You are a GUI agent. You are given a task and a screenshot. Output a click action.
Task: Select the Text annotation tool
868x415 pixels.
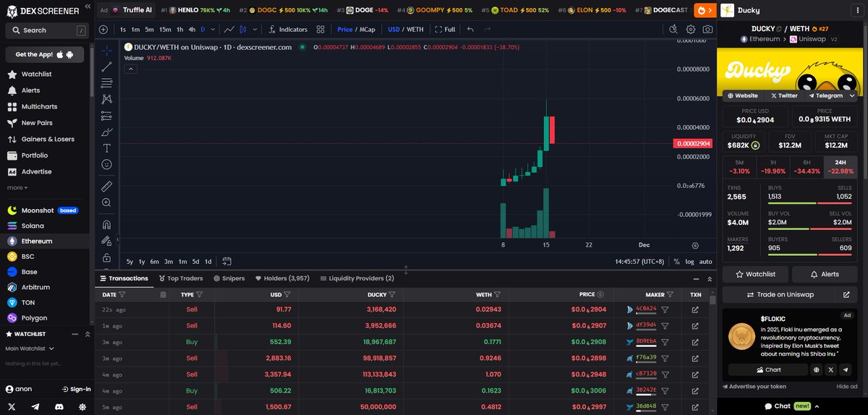pyautogui.click(x=106, y=147)
